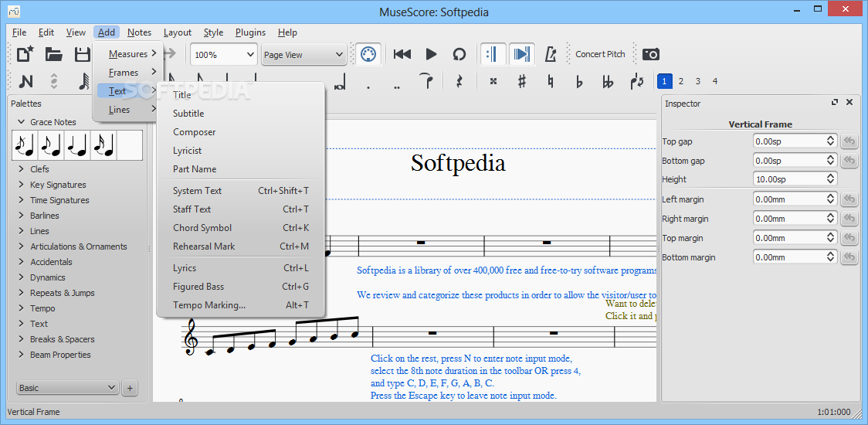The width and height of the screenshot is (868, 425).
Task: Expand the Time Signatures palette
Action: (x=22, y=200)
